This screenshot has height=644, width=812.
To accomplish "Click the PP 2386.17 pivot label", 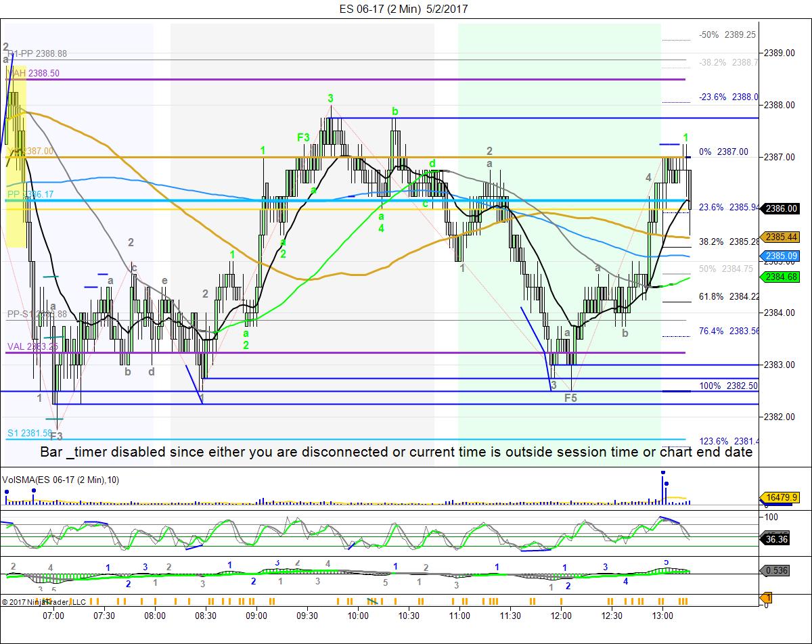I will tap(30, 194).
